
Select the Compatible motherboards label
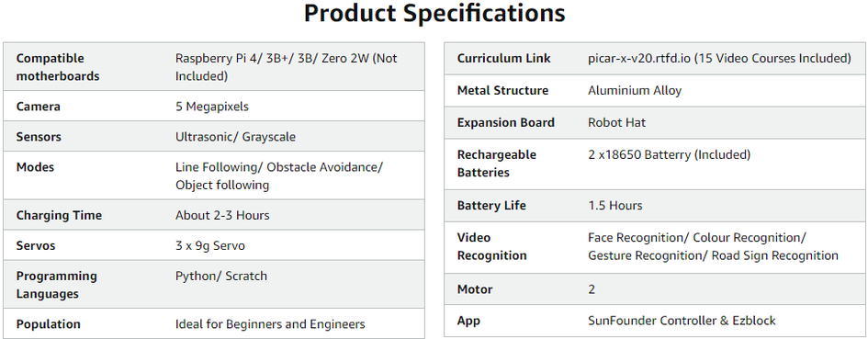click(58, 67)
